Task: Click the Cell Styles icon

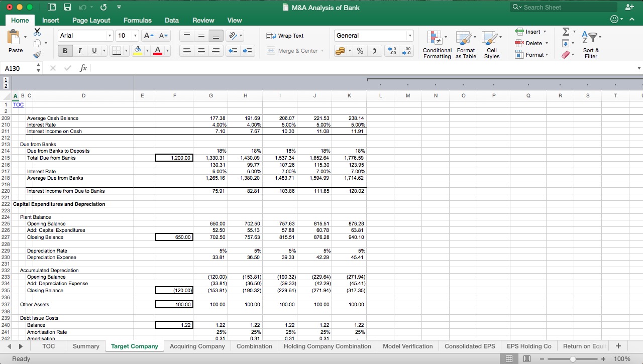Action: click(x=492, y=44)
